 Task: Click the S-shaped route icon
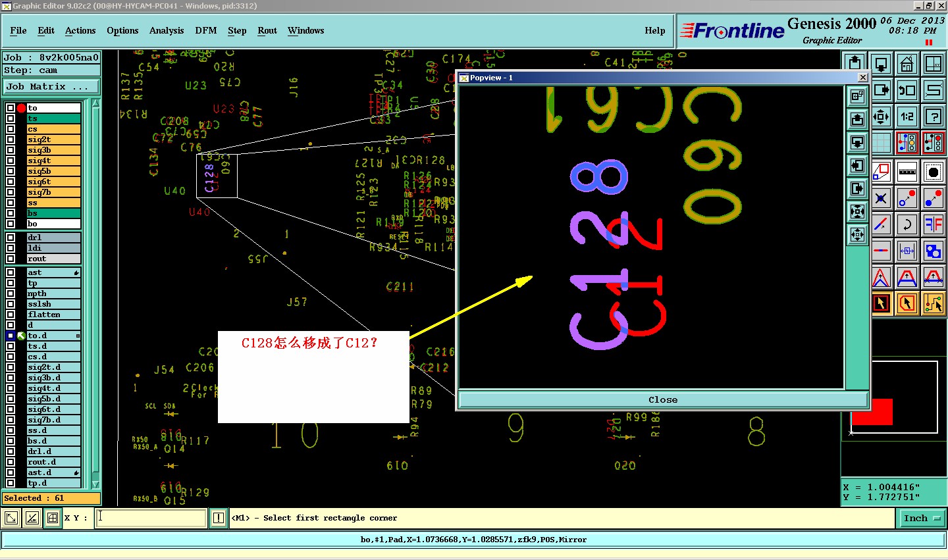[x=934, y=90]
